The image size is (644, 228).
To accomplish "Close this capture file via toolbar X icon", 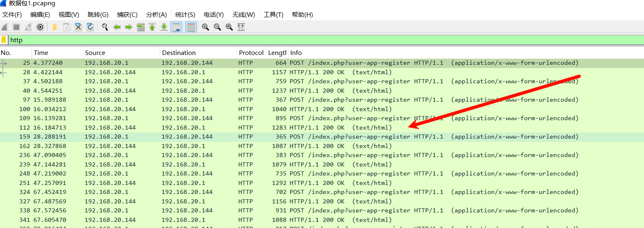I will [78, 27].
